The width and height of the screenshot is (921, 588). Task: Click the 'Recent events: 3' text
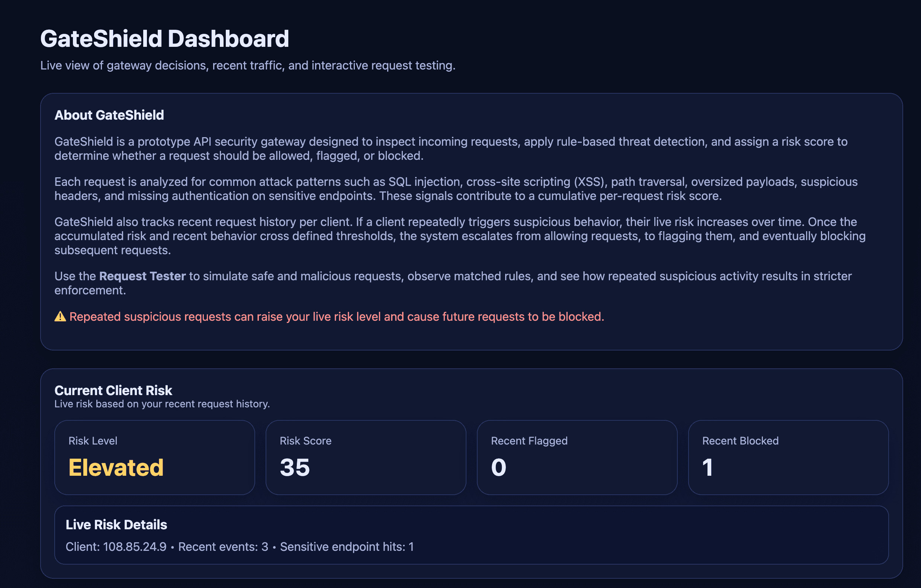(x=223, y=546)
